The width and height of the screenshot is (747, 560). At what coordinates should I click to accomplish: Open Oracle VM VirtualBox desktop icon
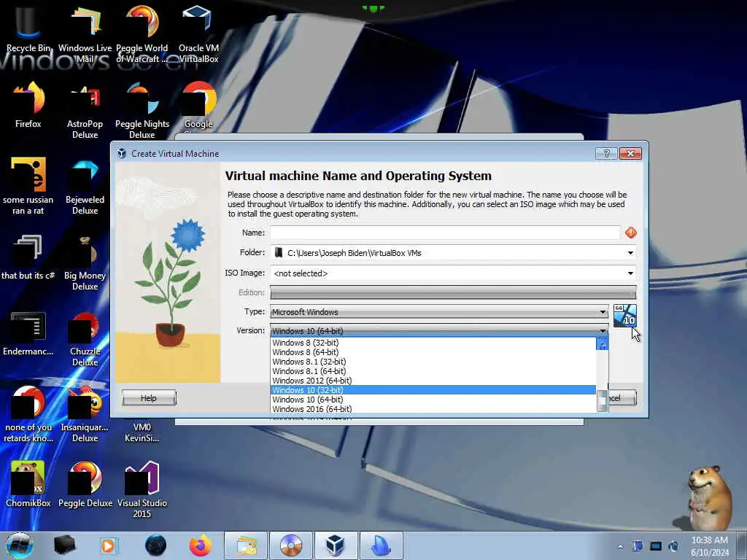[198, 34]
